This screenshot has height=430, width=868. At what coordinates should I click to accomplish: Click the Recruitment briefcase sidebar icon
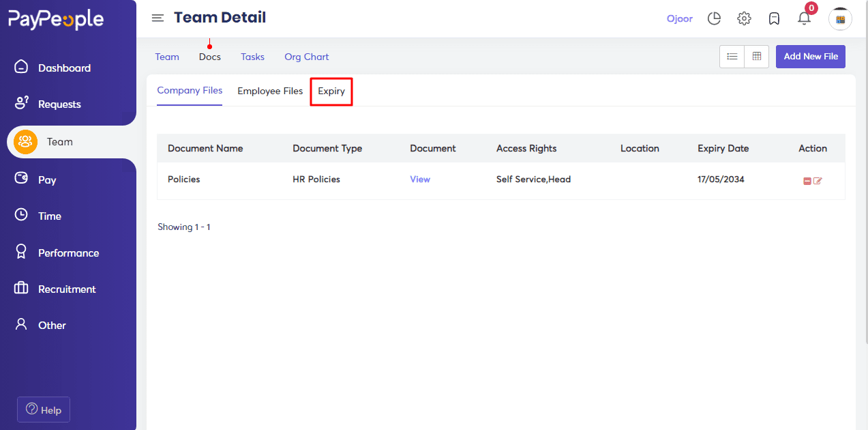pos(21,288)
